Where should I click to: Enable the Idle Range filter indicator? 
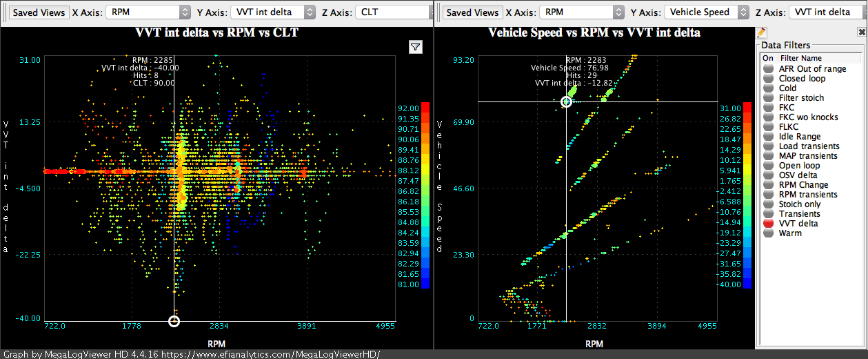point(767,137)
